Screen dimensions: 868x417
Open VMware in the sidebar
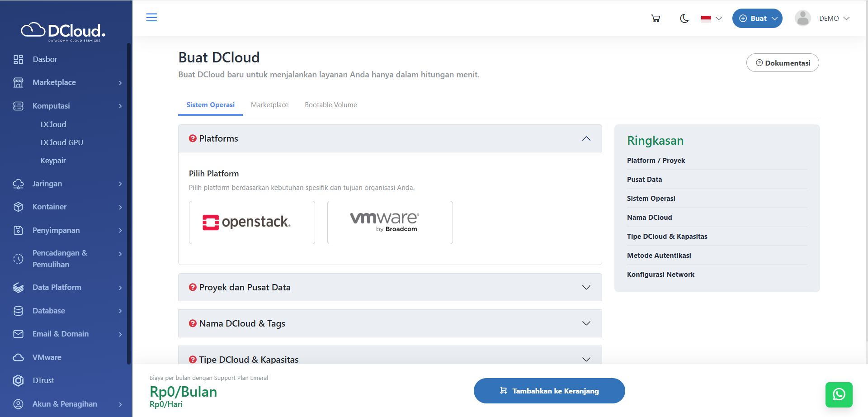pos(47,357)
